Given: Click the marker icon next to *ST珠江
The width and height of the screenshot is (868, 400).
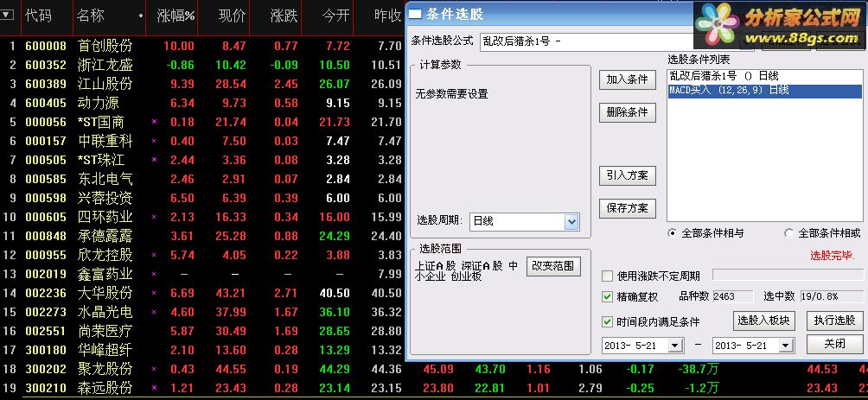Looking at the screenshot, I should 155,159.
